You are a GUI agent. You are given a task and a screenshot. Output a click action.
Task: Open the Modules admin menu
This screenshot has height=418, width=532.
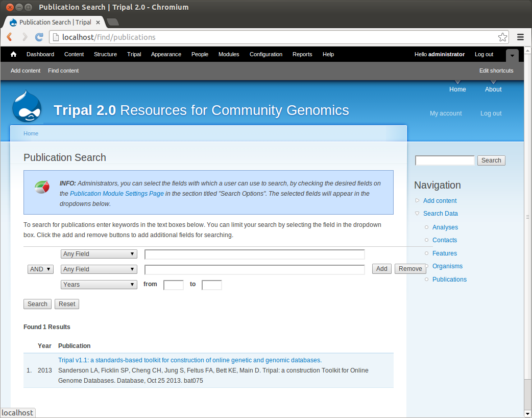[x=229, y=54]
